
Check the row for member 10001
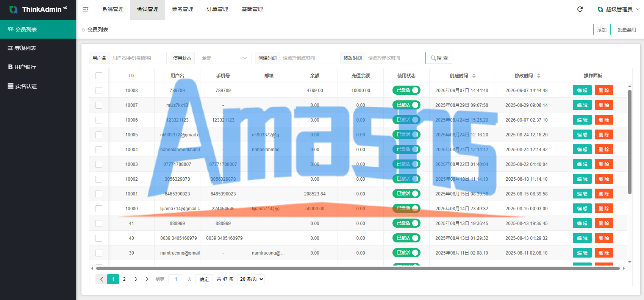pyautogui.click(x=99, y=194)
